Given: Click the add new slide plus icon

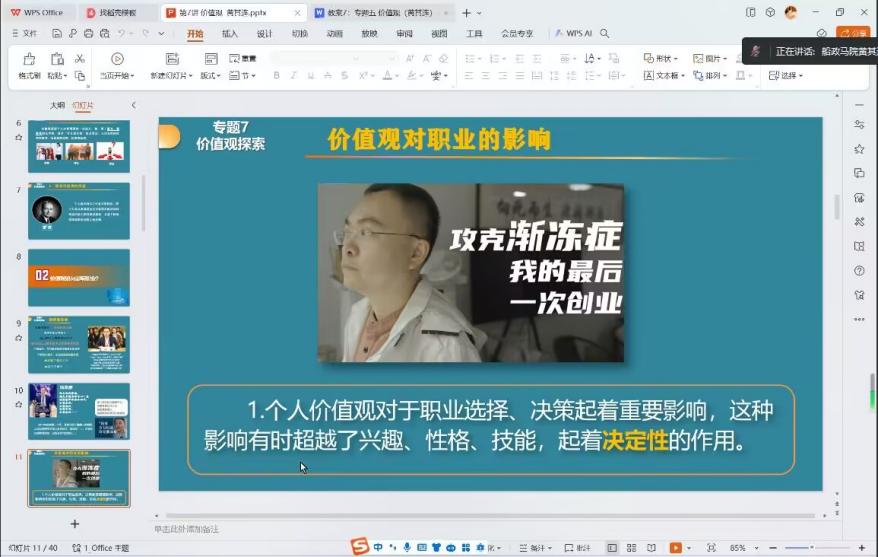Looking at the screenshot, I should tap(74, 523).
